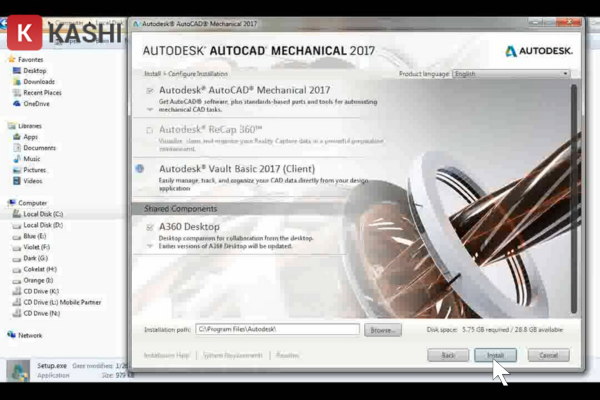Click the Browse button
Image resolution: width=600 pixels, height=400 pixels.
click(x=383, y=329)
